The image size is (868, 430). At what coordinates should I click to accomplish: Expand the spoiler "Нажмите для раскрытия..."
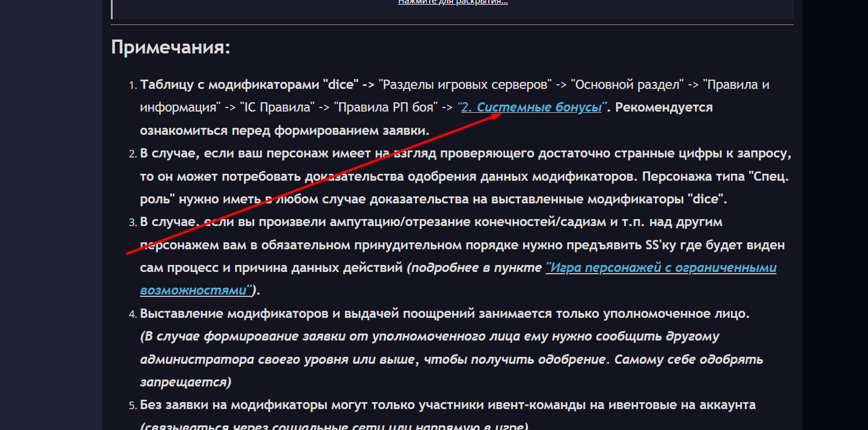pyautogui.click(x=452, y=2)
